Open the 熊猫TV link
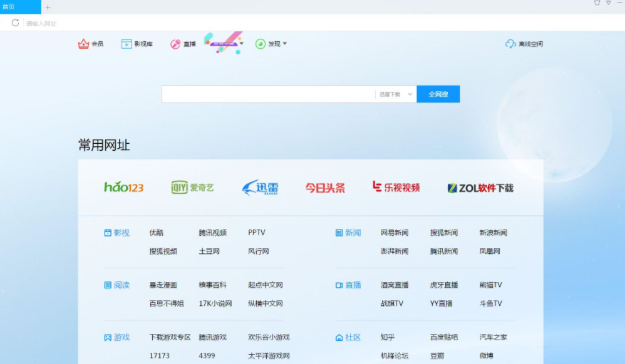625x364 pixels. 491,285
